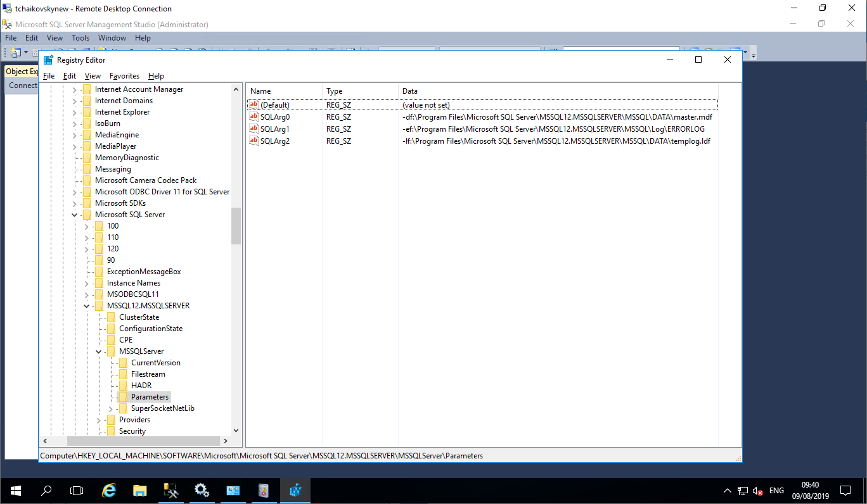The image size is (867, 504).
Task: Open SQL Server Management Studio taskbar icon
Action: [x=171, y=490]
